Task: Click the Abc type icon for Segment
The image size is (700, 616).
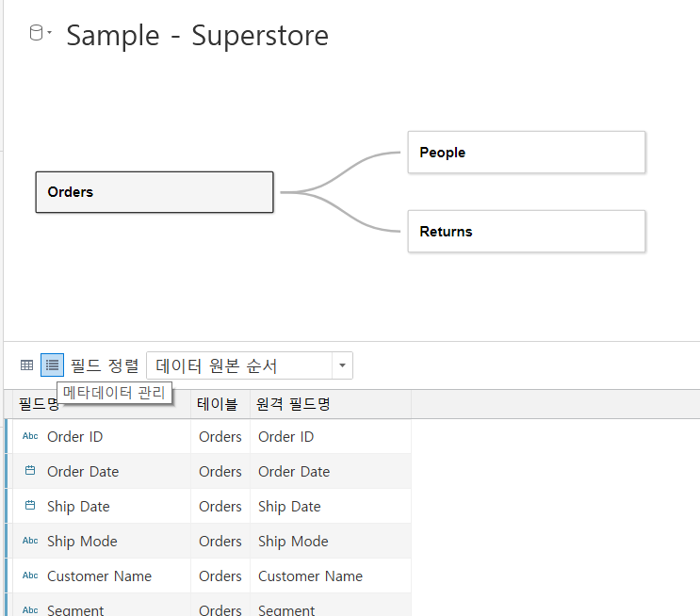Action: pos(30,609)
